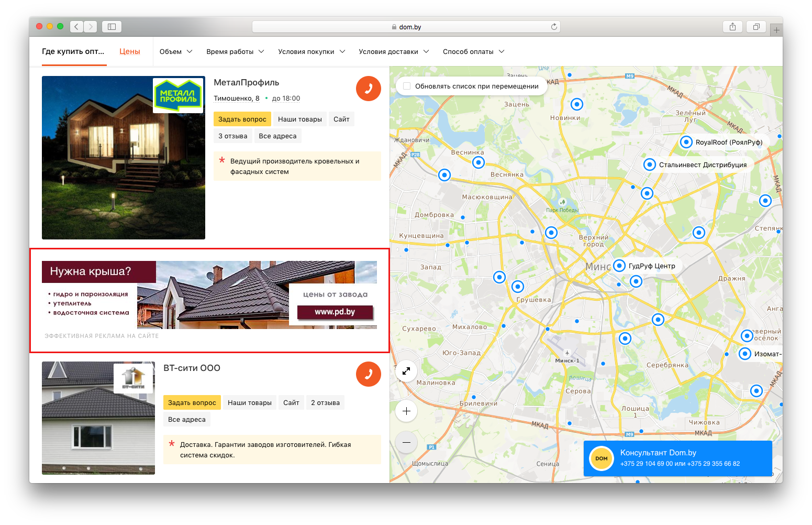
Task: Open the Способ оплаты dropdown
Action: pos(474,51)
